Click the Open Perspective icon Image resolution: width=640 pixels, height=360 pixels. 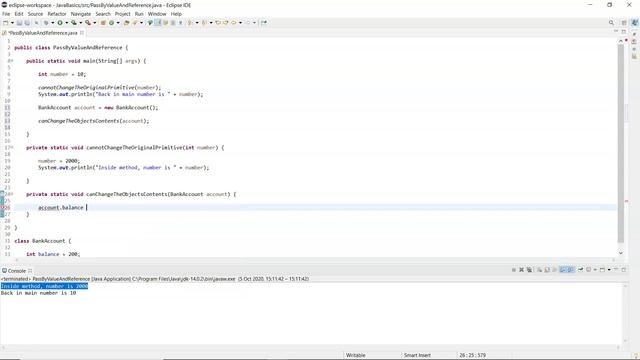(624, 23)
